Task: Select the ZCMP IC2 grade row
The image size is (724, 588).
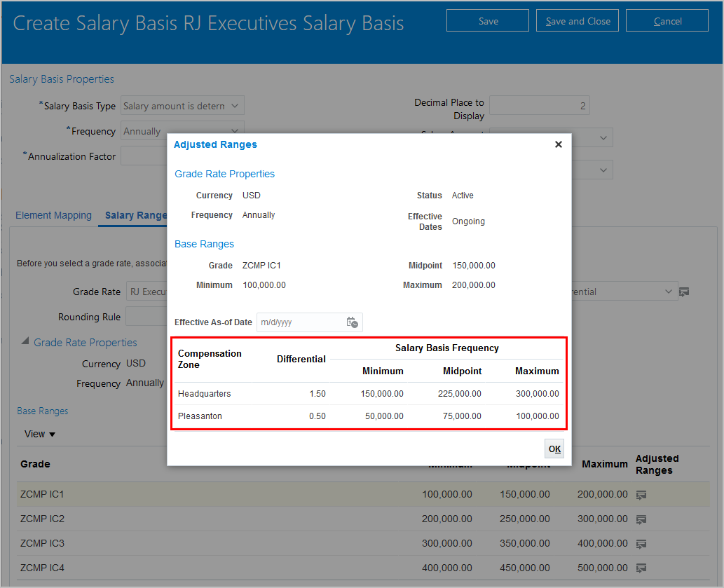Action: coord(363,519)
